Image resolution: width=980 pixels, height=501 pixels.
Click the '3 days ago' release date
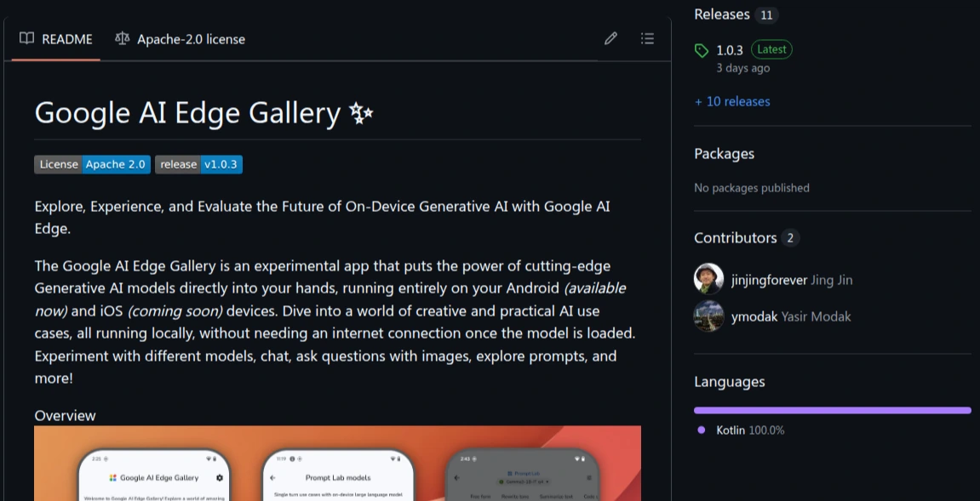(743, 68)
